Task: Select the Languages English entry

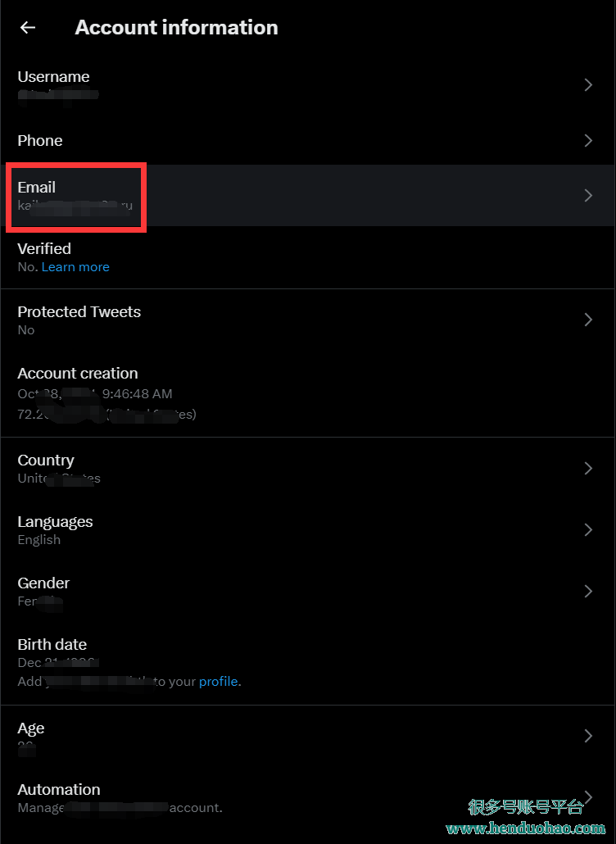Action: click(308, 529)
